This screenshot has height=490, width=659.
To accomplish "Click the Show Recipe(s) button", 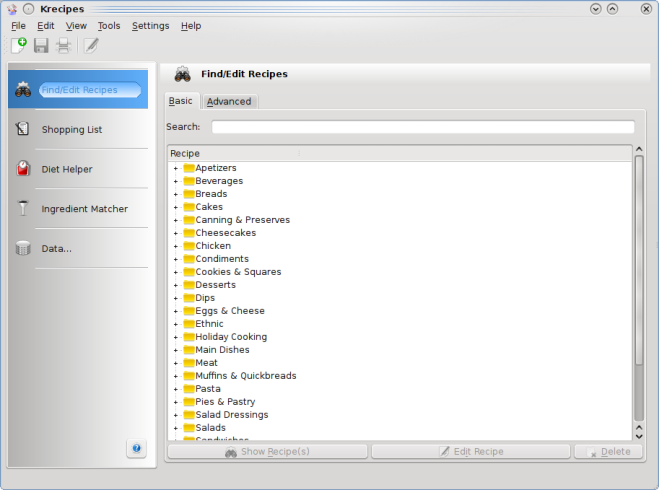I will pos(267,451).
